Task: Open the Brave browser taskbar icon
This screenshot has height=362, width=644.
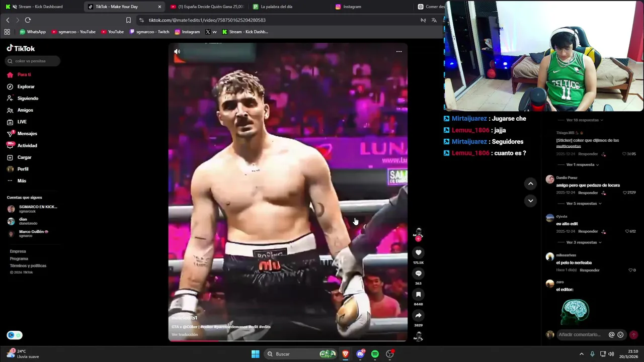Action: [345, 354]
